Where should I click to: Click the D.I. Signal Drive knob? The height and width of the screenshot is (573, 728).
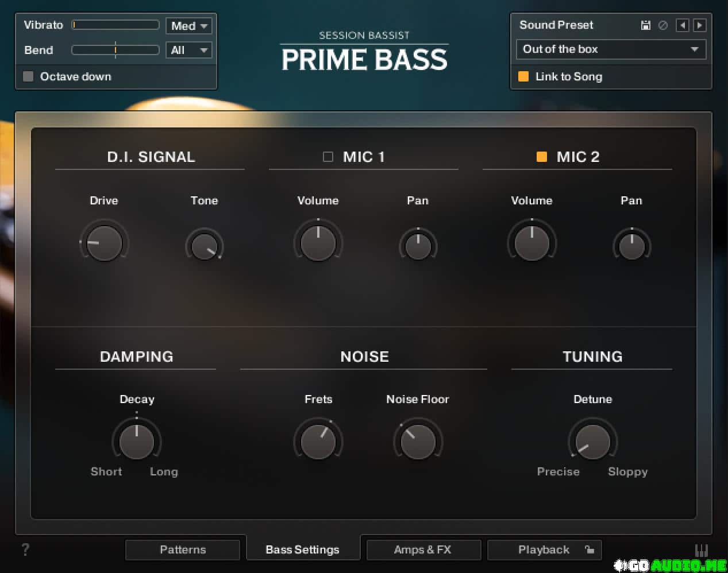pyautogui.click(x=104, y=243)
